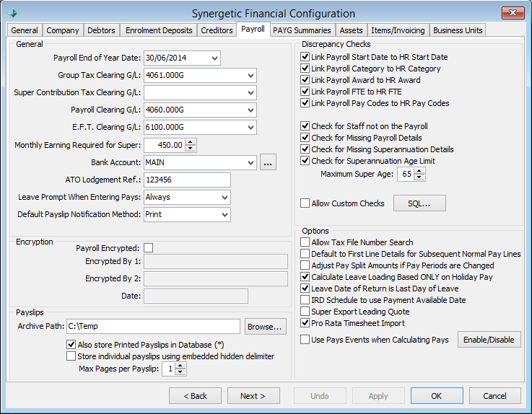Enable Store individual payslips using hidden delimiter

pos(71,356)
